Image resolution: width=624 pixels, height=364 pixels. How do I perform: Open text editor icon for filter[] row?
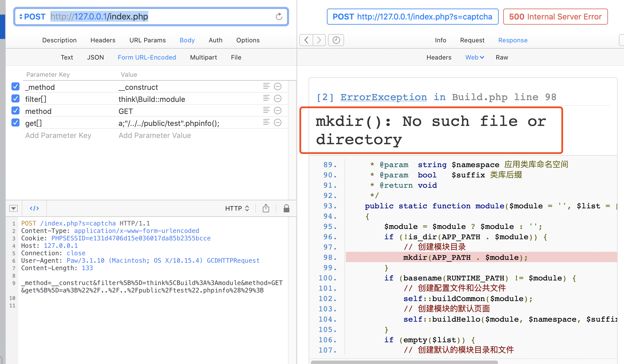(x=266, y=98)
